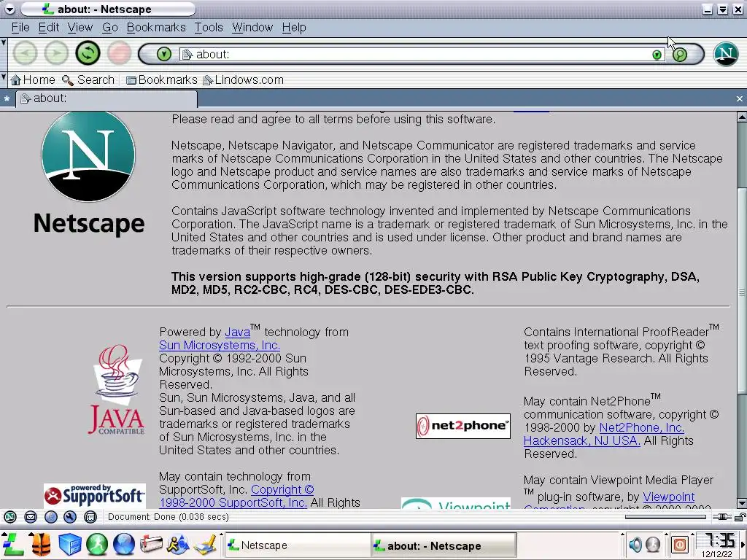
Task: Open Mail component icon in status bar
Action: click(31, 517)
